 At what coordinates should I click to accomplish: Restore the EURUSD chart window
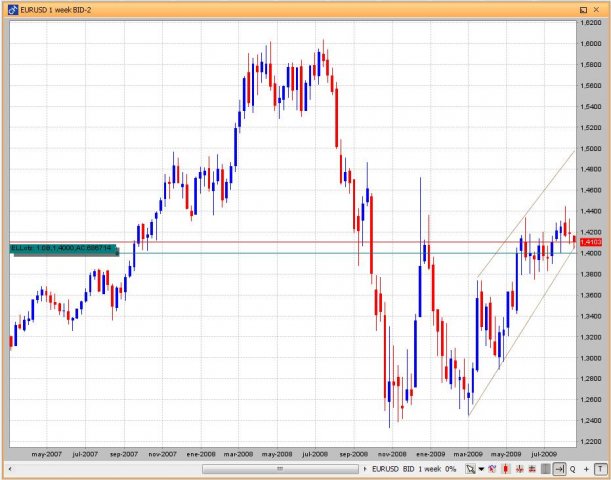(x=583, y=10)
